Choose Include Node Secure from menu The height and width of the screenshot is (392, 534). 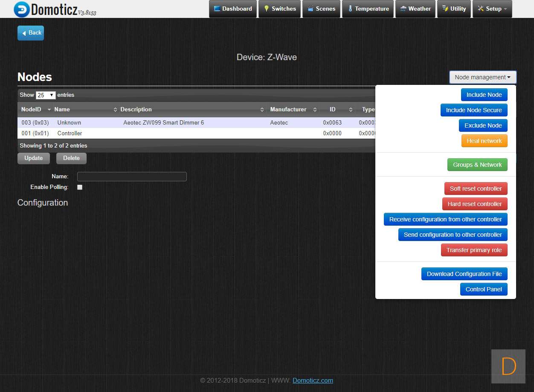[x=473, y=110]
